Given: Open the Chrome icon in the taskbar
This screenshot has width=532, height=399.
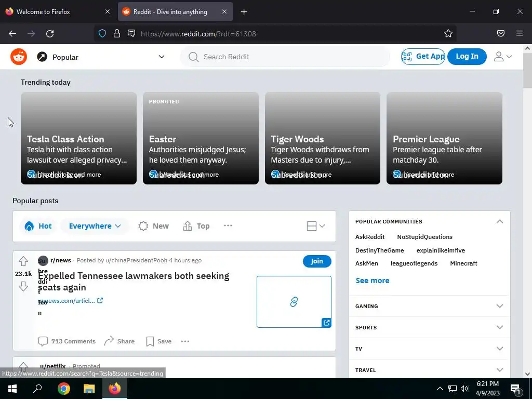Looking at the screenshot, I should tap(64, 389).
